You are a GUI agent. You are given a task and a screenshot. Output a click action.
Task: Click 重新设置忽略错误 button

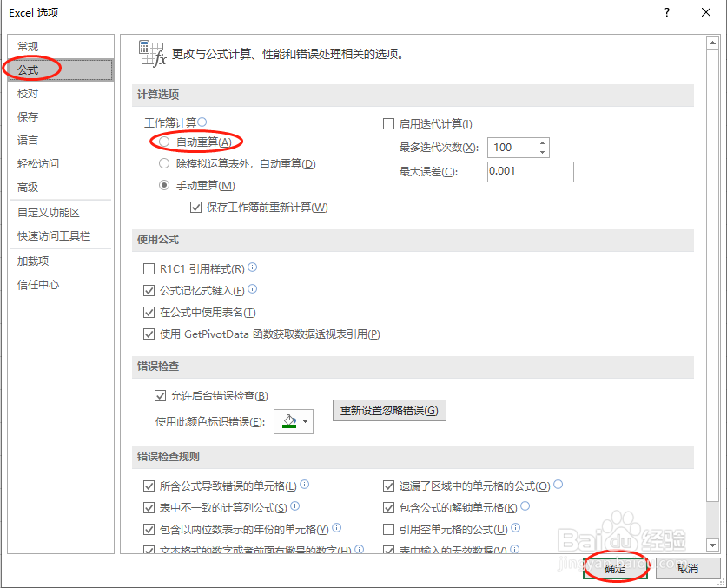[x=389, y=411]
